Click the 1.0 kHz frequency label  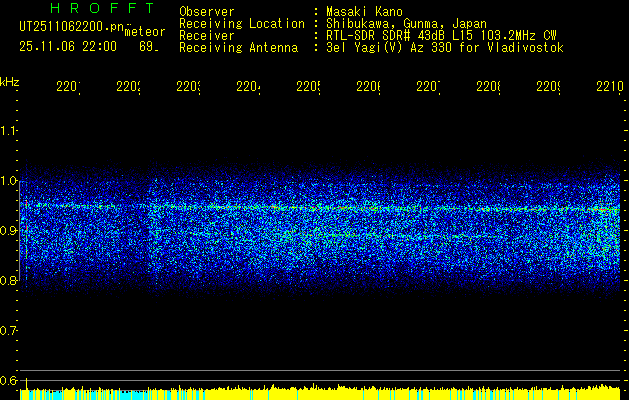pos(8,180)
